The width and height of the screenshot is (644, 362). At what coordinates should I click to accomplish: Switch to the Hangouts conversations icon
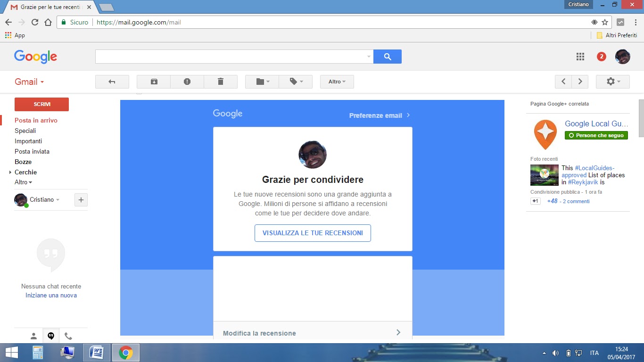pyautogui.click(x=51, y=336)
